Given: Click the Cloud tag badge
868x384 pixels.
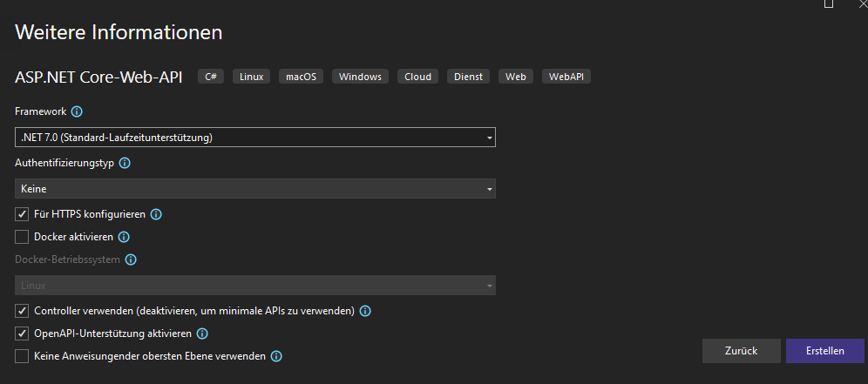Looking at the screenshot, I should 418,77.
